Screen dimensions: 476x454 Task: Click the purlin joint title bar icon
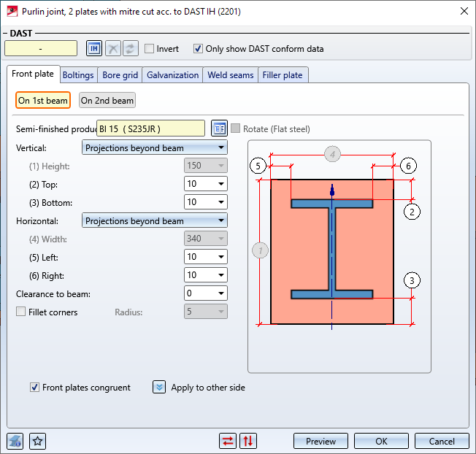[x=11, y=11]
